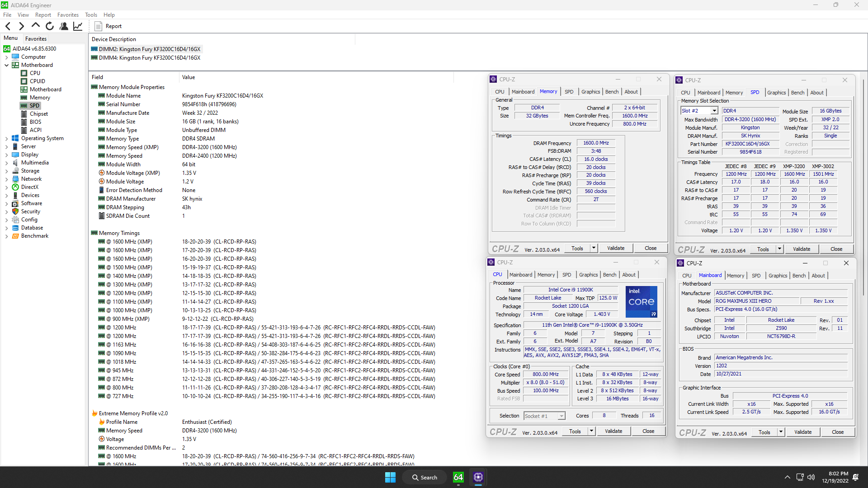The image size is (868, 488).
Task: Click the Windows taskbar Search box
Action: tap(425, 477)
